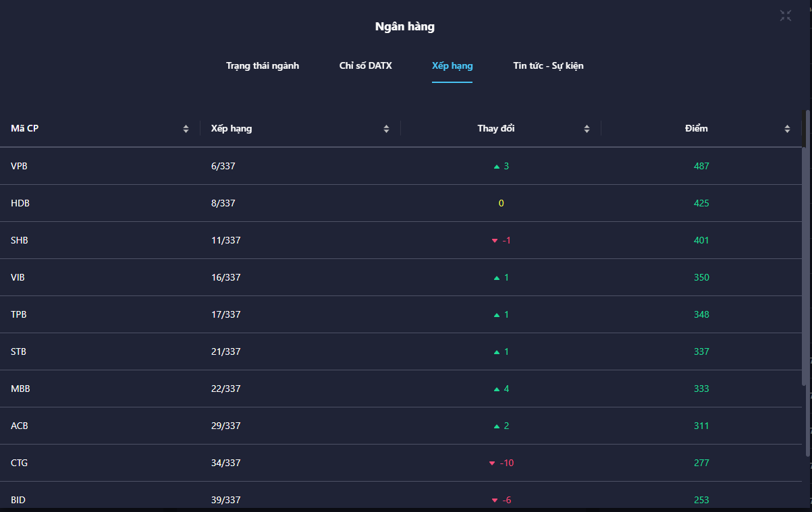This screenshot has height=512, width=812.
Task: Sort by Thay đổi column sort icon
Action: [x=587, y=129]
